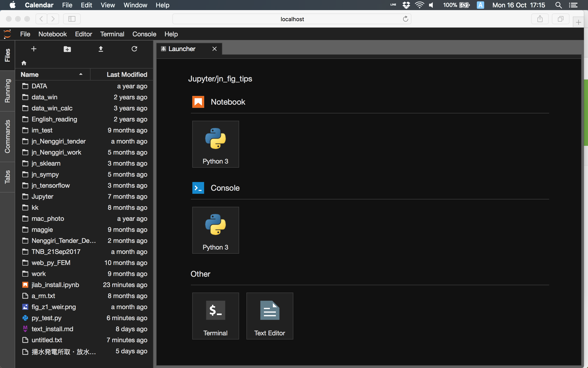The height and width of the screenshot is (368, 588).
Task: Open JupyterLab Help menu
Action: click(x=171, y=34)
